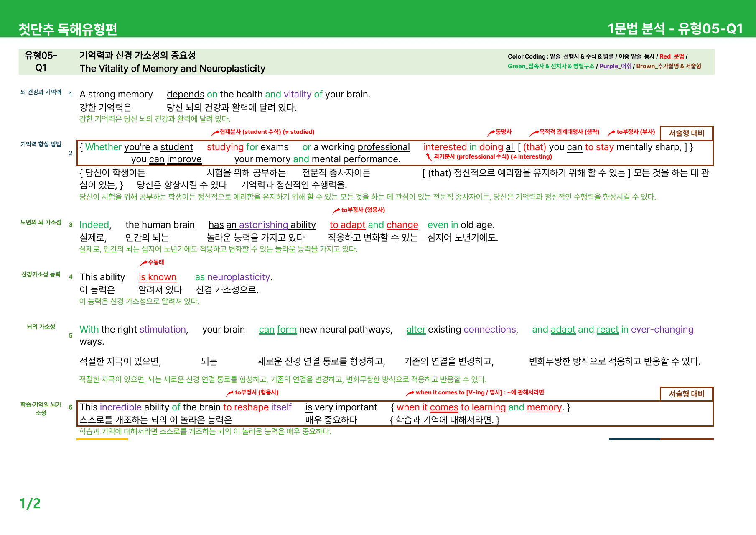Click 'to부정사 (형용사)' annotation above sentence 6
Screen dimensions: 756x535
click(257, 392)
